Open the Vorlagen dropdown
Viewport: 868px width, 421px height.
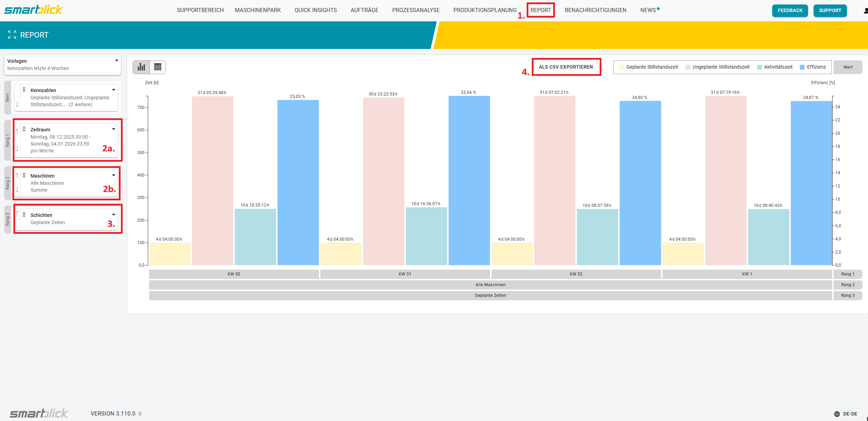(x=116, y=61)
